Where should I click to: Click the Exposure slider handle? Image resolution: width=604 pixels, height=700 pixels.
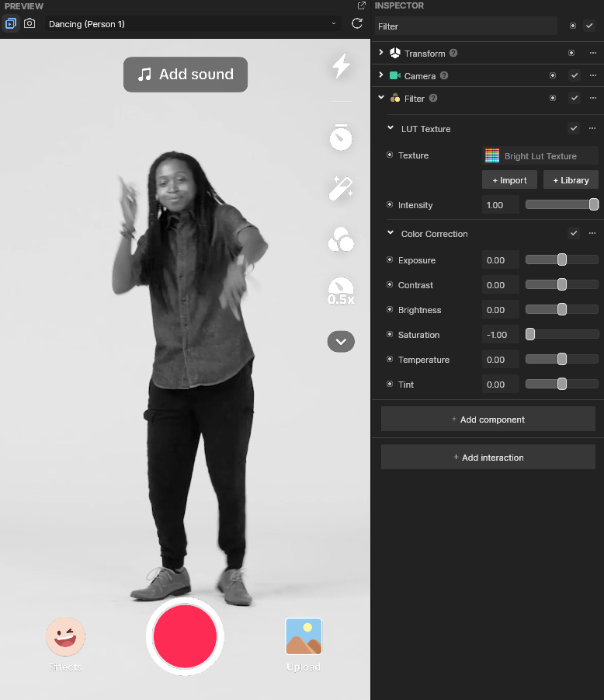[562, 259]
